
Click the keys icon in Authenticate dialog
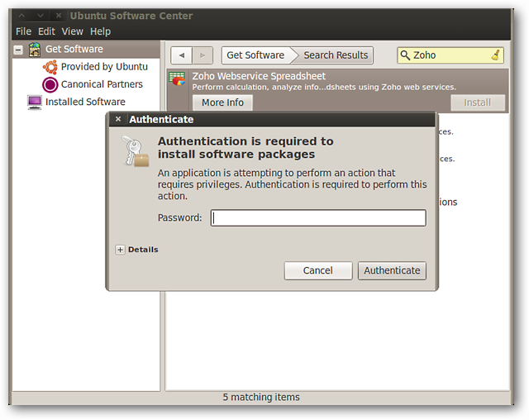pyautogui.click(x=136, y=150)
